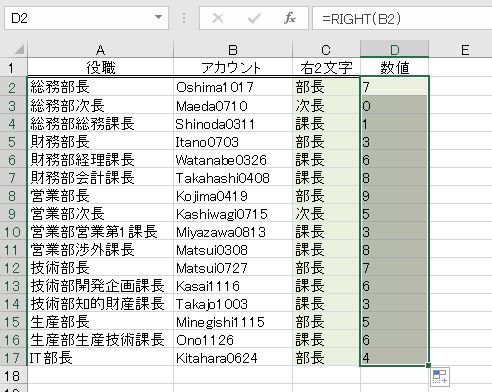Click cell Kashiwagi0715
The image size is (492, 392).
[233, 214]
